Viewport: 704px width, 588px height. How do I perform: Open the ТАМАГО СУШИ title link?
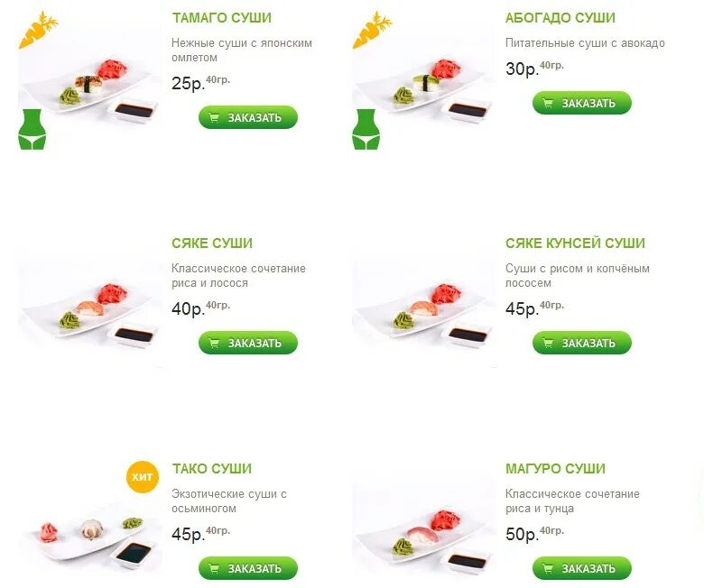(222, 18)
